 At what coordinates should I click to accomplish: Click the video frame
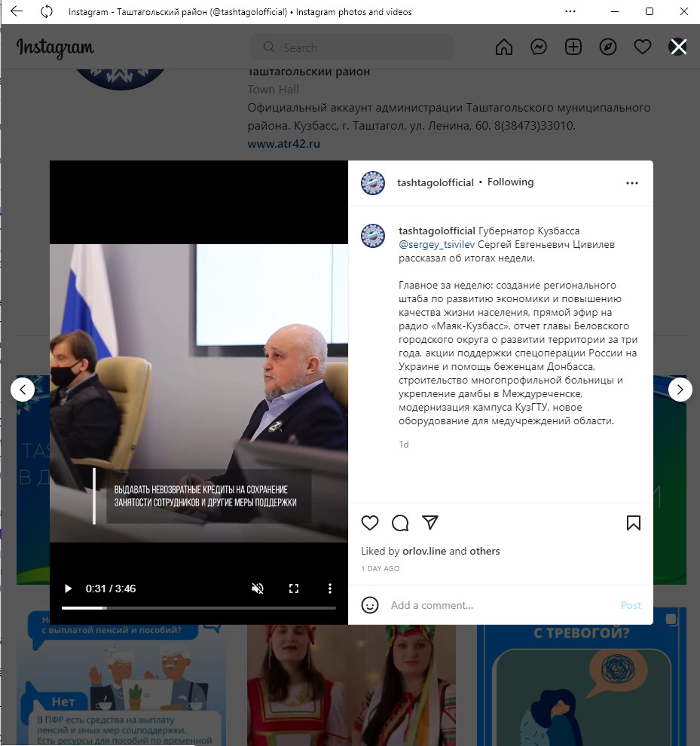(x=199, y=393)
